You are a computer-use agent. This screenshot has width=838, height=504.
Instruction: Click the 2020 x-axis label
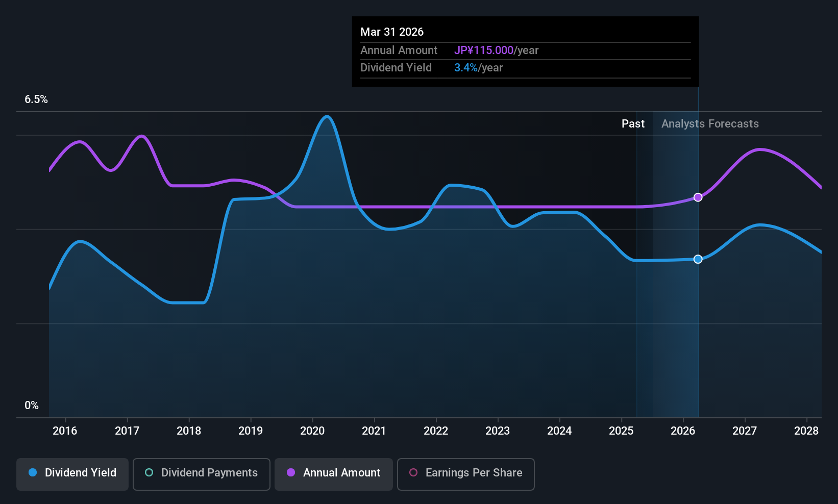pyautogui.click(x=312, y=431)
